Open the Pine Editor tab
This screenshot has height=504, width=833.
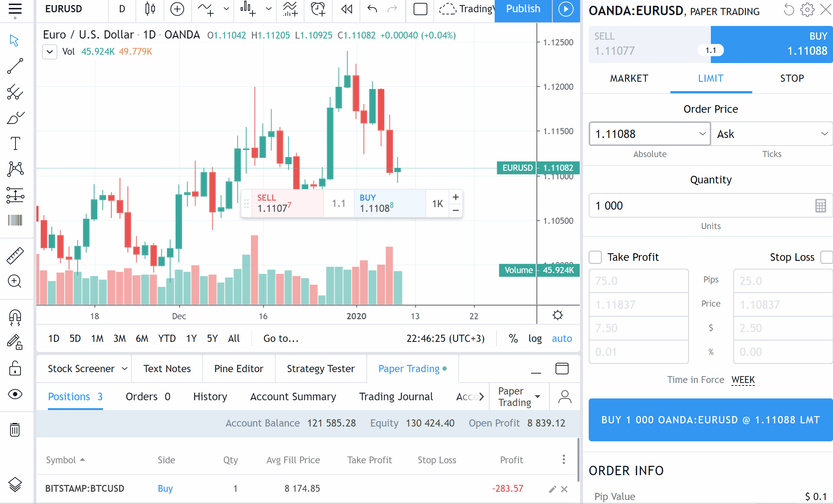click(x=239, y=369)
